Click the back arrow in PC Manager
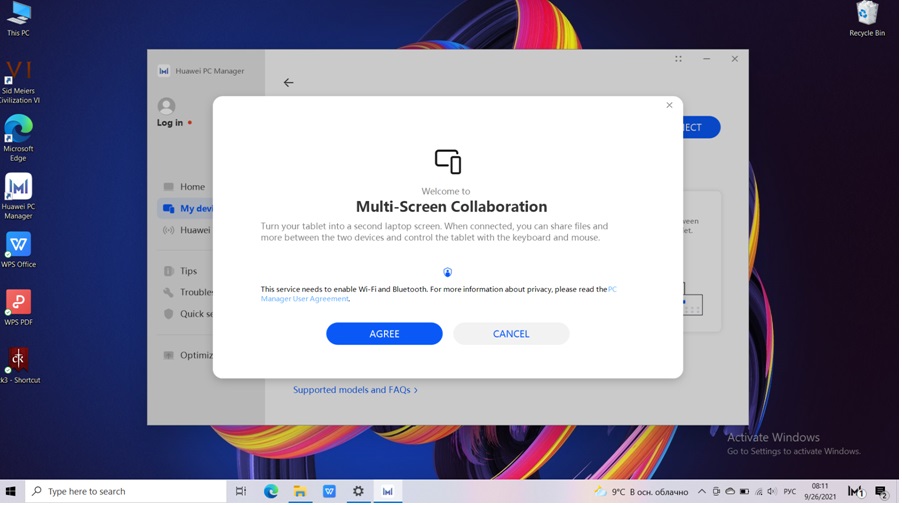The width and height of the screenshot is (902, 505). click(x=288, y=83)
